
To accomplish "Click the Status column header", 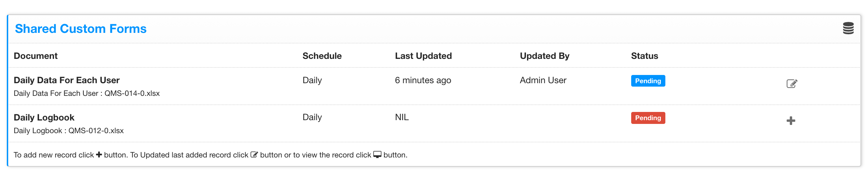I will 645,56.
